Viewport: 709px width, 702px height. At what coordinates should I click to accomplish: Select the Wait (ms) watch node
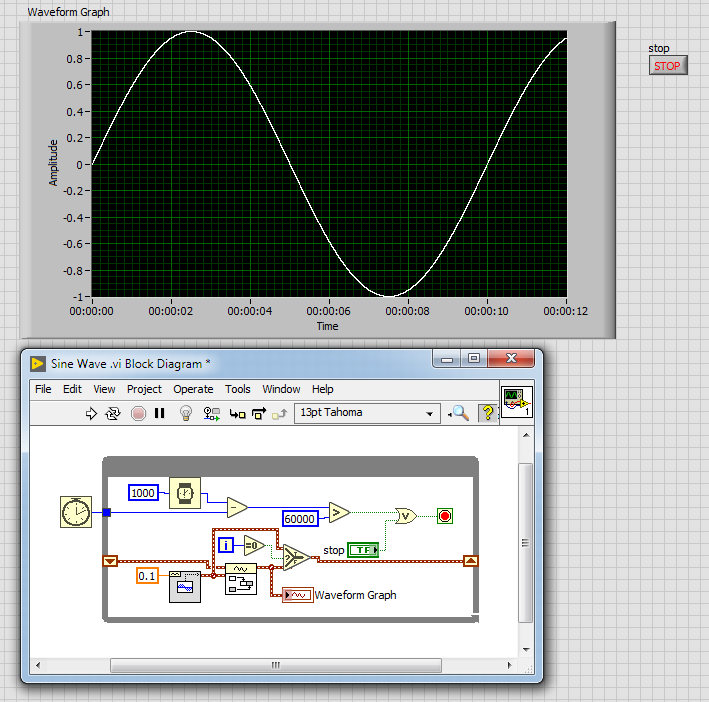coord(185,493)
